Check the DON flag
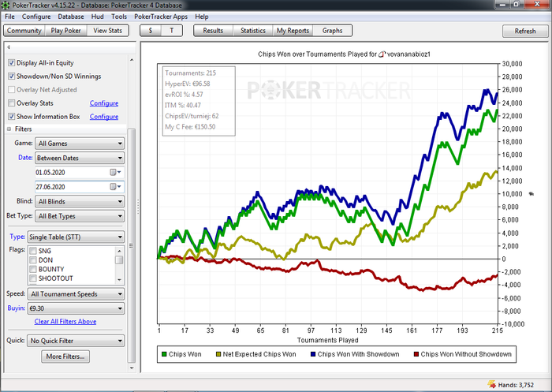Viewport: 552px width, 392px height. tap(33, 260)
